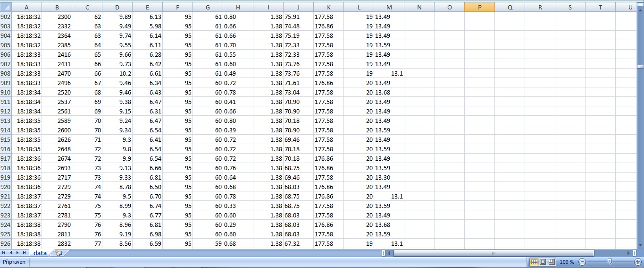Viewport: 644px width, 268px height.
Task: Click the vertical scrollbar down arrow
Action: tap(640, 244)
